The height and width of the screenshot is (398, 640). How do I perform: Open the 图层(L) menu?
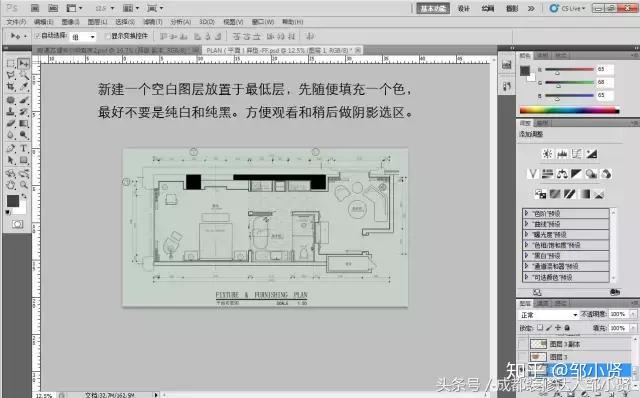[x=97, y=22]
